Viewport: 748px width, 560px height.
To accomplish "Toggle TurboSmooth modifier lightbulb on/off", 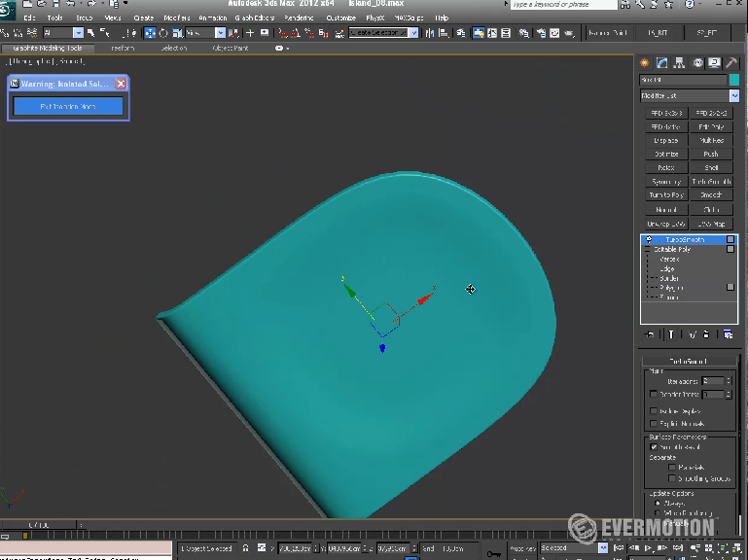I will (649, 239).
